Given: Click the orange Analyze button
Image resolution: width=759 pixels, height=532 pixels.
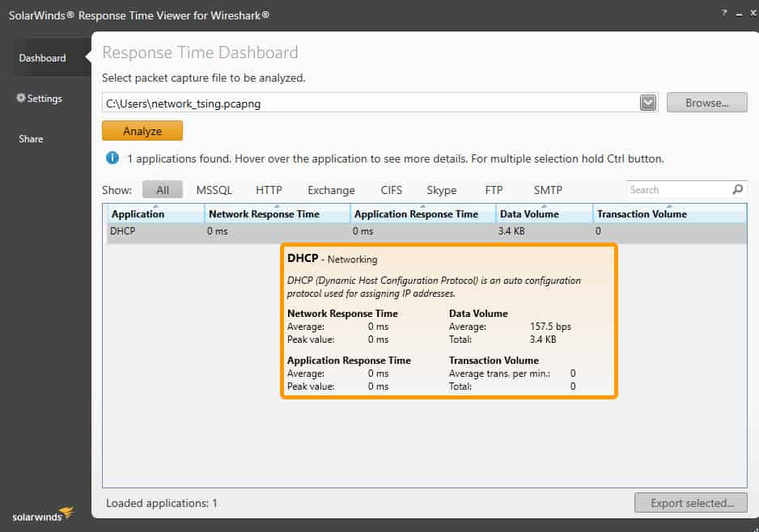Looking at the screenshot, I should tap(142, 131).
